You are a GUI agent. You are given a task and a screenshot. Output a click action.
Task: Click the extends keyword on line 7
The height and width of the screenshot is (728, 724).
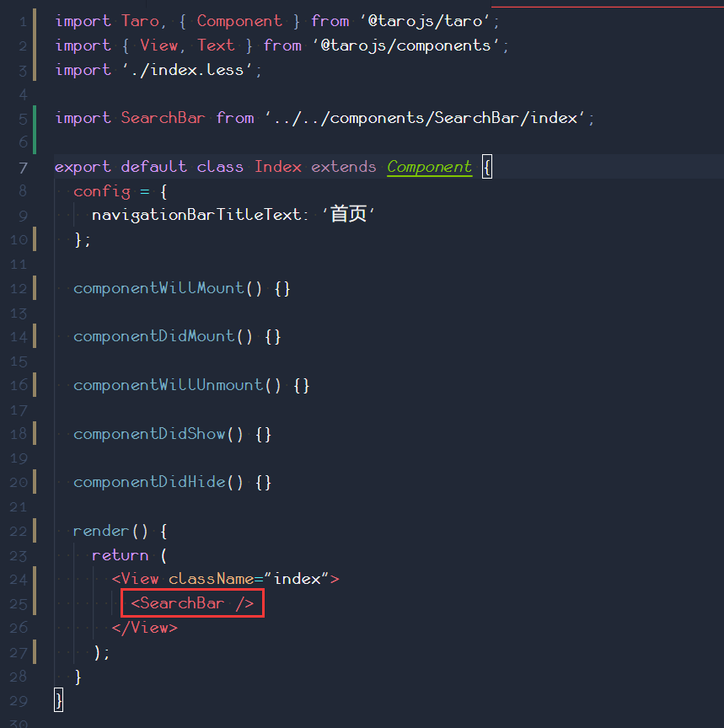344,167
